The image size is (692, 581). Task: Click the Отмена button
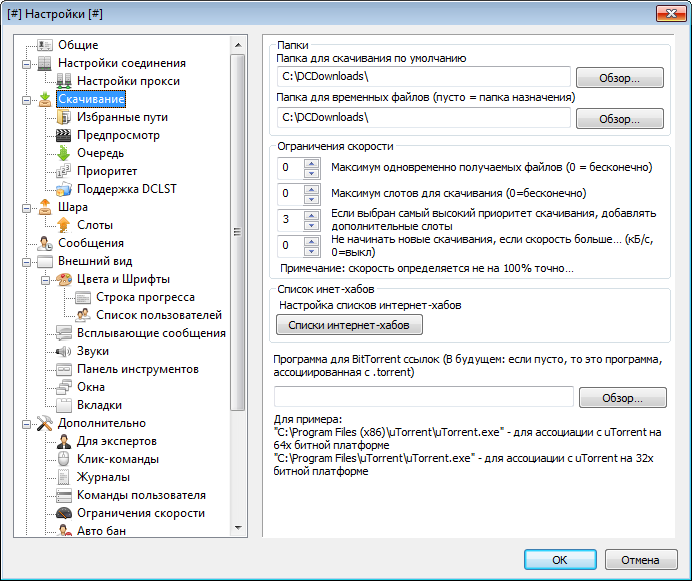[640, 560]
